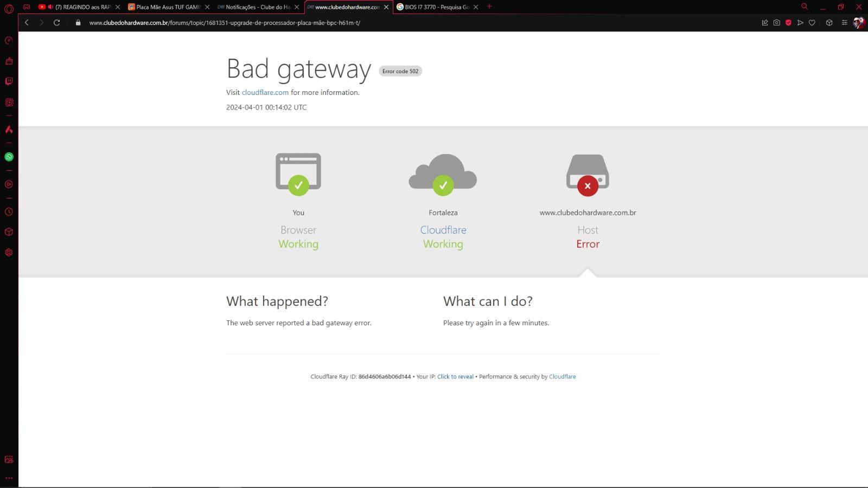Open the share/edit page icon in the toolbar
Screen dimensions: 868x488
pos(765,23)
